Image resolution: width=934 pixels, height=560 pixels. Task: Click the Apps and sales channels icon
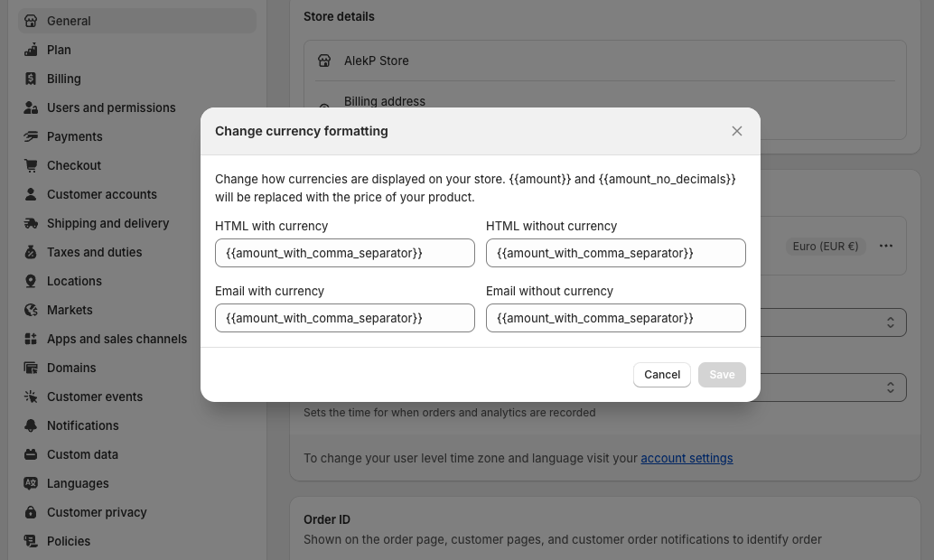[x=31, y=339]
